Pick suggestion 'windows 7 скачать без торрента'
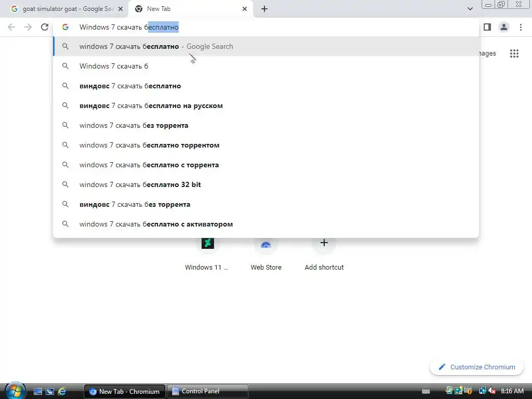This screenshot has width=532, height=399. coord(266,125)
